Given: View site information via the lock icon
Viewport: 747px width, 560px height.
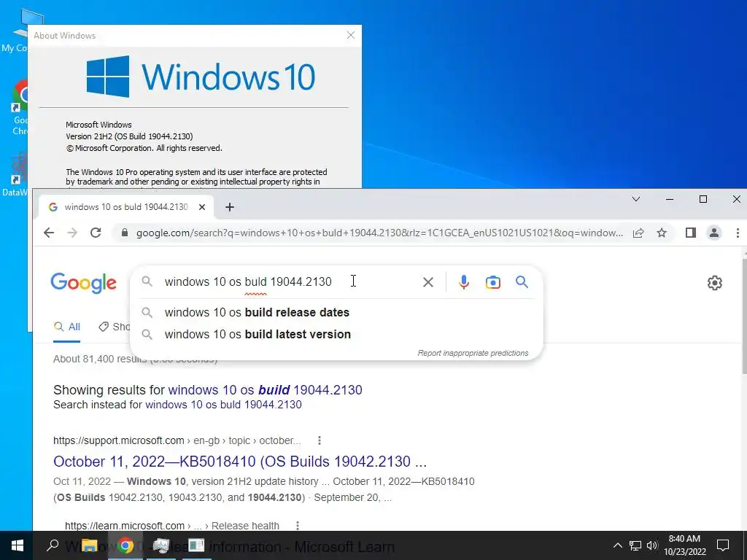Looking at the screenshot, I should pos(125,233).
